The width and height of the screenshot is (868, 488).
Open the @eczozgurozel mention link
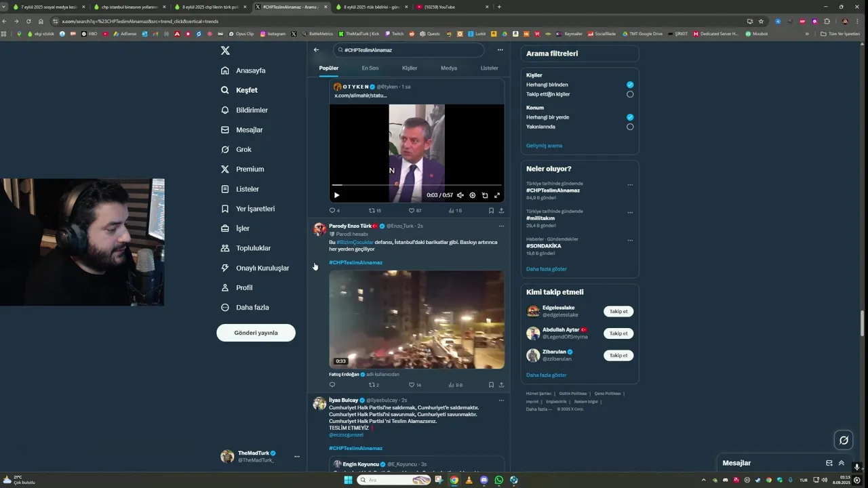pos(346,434)
